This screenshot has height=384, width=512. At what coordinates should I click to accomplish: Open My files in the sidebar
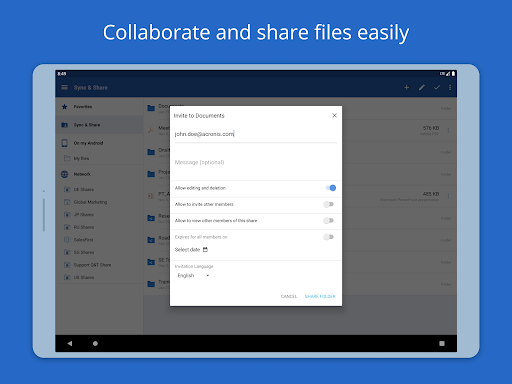coord(100,158)
